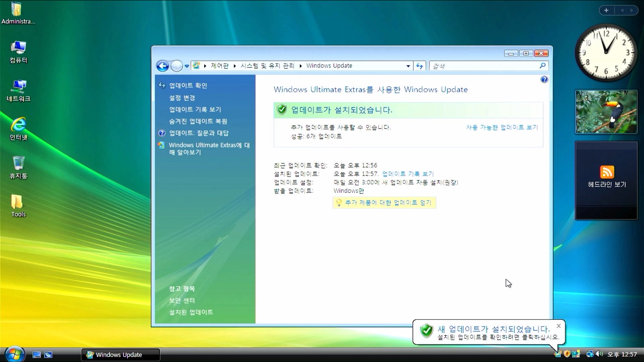Click the refresh button beside address bar
Screen dimensions: 644x362
click(420, 66)
